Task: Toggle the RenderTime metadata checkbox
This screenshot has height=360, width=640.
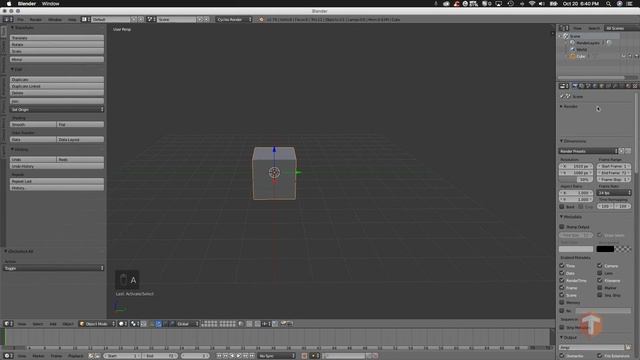Action: pyautogui.click(x=562, y=280)
